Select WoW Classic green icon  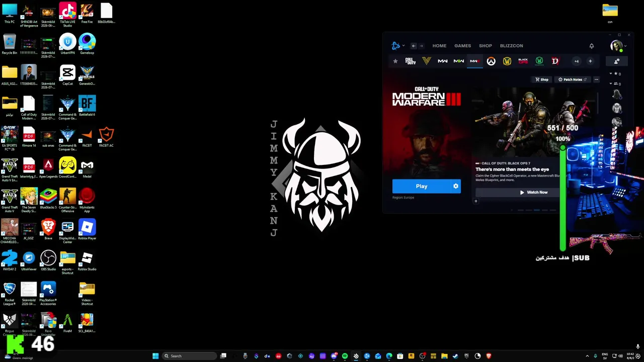539,61
